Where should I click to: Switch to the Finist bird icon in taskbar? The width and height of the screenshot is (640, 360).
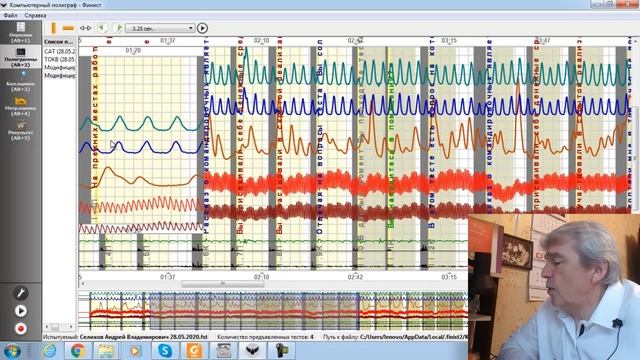252,351
